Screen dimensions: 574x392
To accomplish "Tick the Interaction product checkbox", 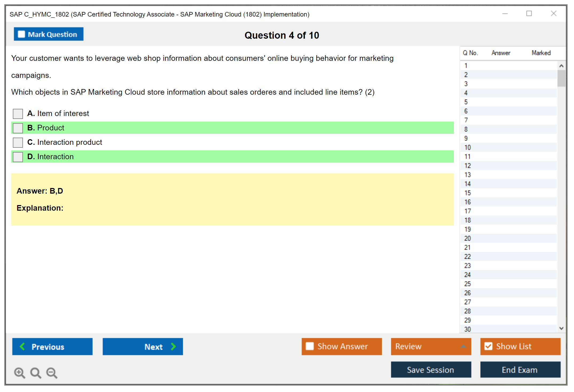I will (x=18, y=142).
